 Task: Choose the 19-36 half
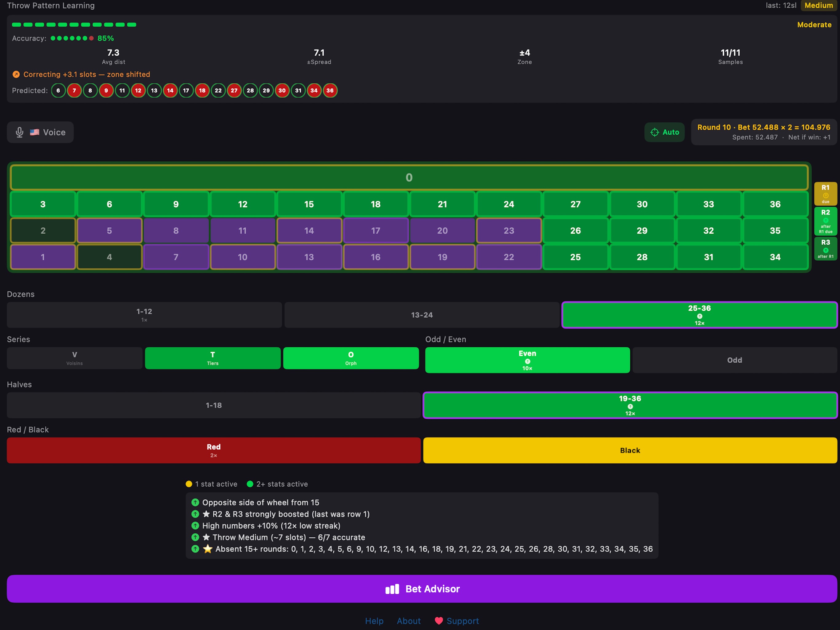coord(630,405)
